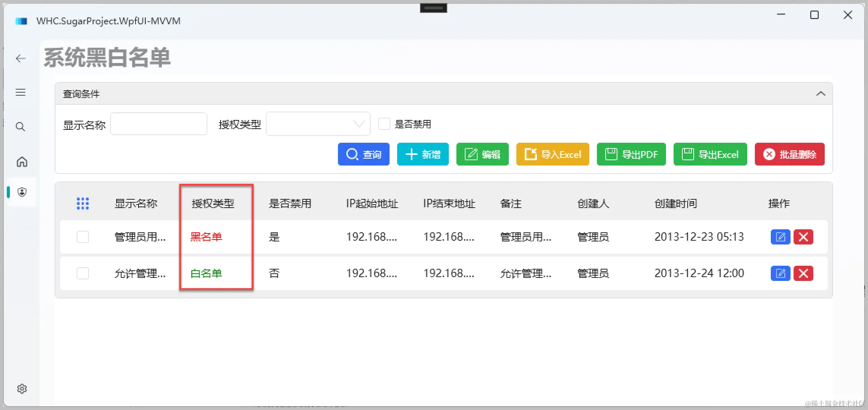
Task: Enable the 是否禁用 checkbox
Action: pyautogui.click(x=384, y=124)
